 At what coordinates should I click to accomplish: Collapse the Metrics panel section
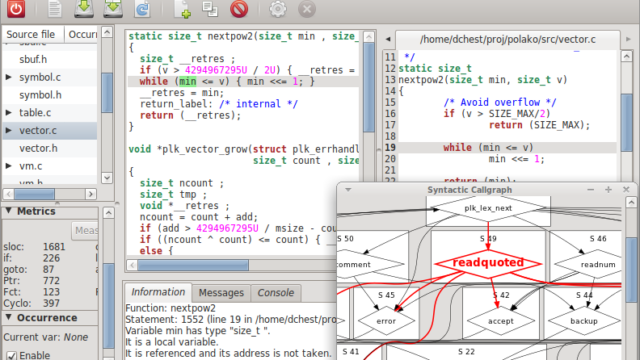(8, 211)
